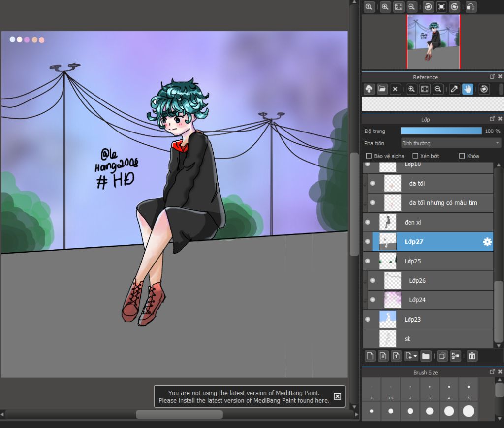This screenshot has height=428, width=504.
Task: Reset Navigator zoom to 100%
Action: click(369, 7)
